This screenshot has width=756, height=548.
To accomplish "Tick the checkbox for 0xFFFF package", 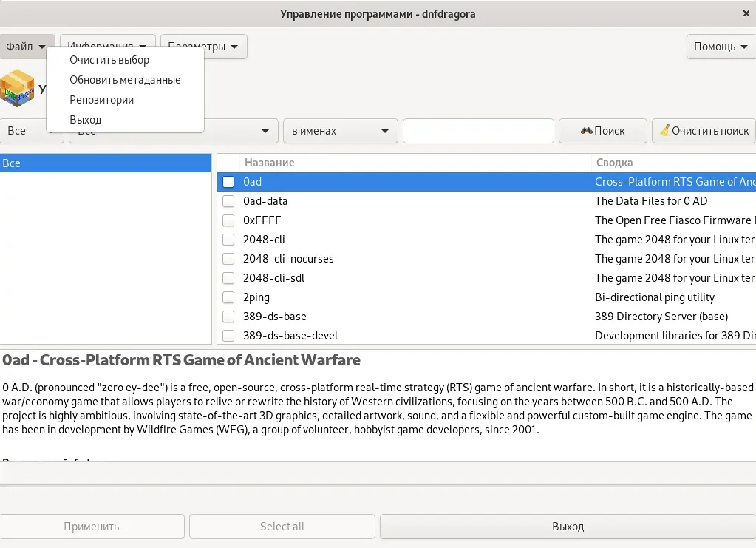I will 228,220.
